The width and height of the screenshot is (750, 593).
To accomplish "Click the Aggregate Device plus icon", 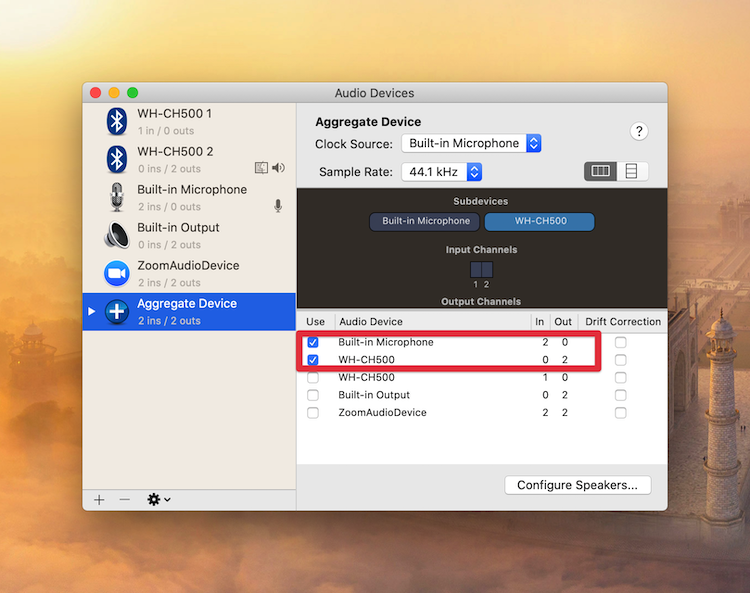I will point(117,311).
